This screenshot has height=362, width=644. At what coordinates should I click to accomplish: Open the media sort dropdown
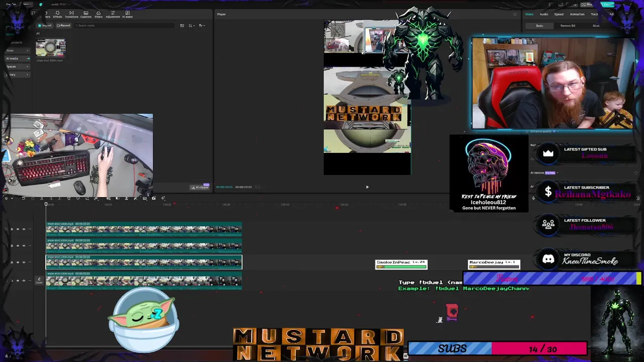tap(191, 25)
